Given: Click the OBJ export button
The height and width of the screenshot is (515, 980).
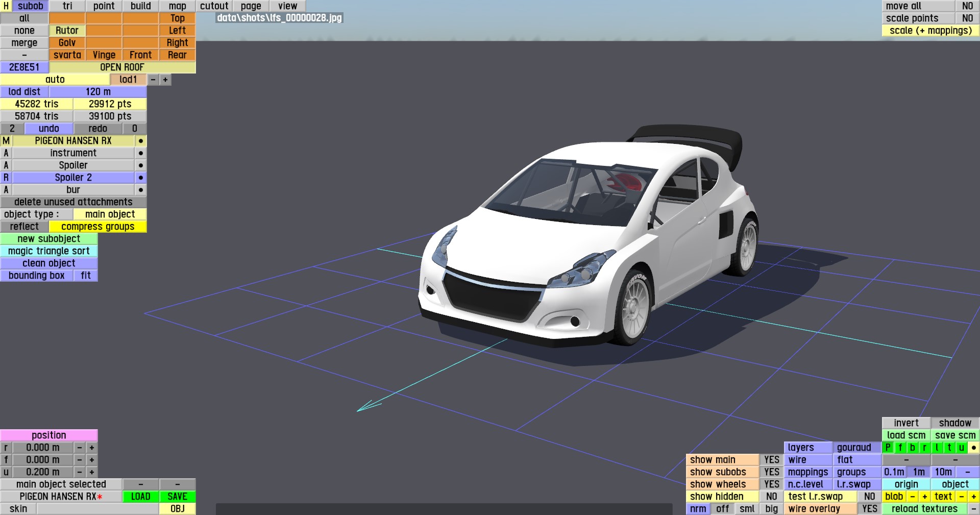Looking at the screenshot, I should pos(178,509).
